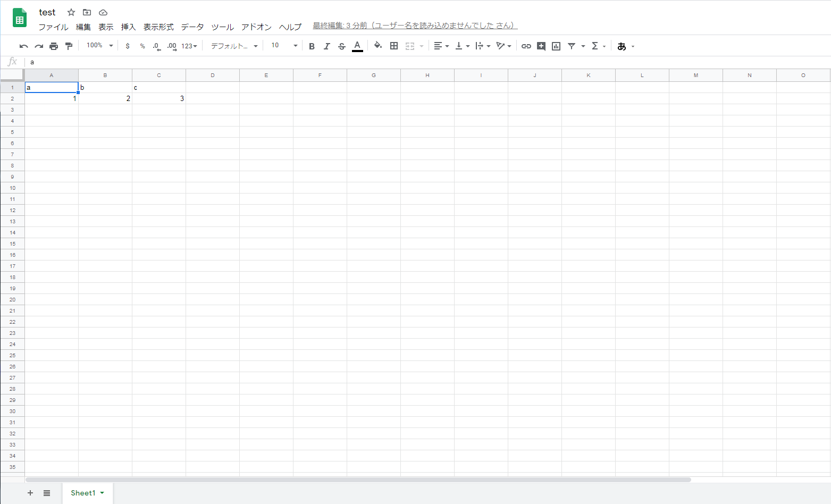This screenshot has height=504, width=831.
Task: Insert a chart using the chart icon
Action: pos(556,46)
